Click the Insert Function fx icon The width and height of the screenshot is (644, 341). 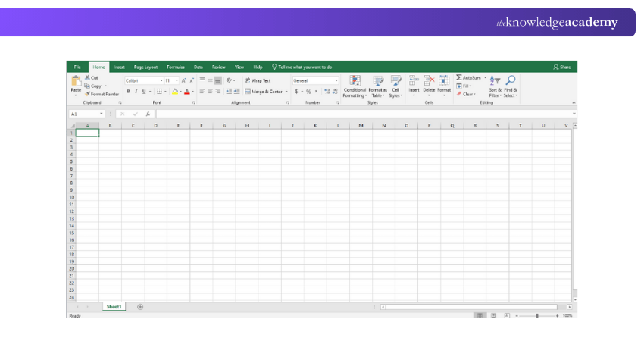148,114
